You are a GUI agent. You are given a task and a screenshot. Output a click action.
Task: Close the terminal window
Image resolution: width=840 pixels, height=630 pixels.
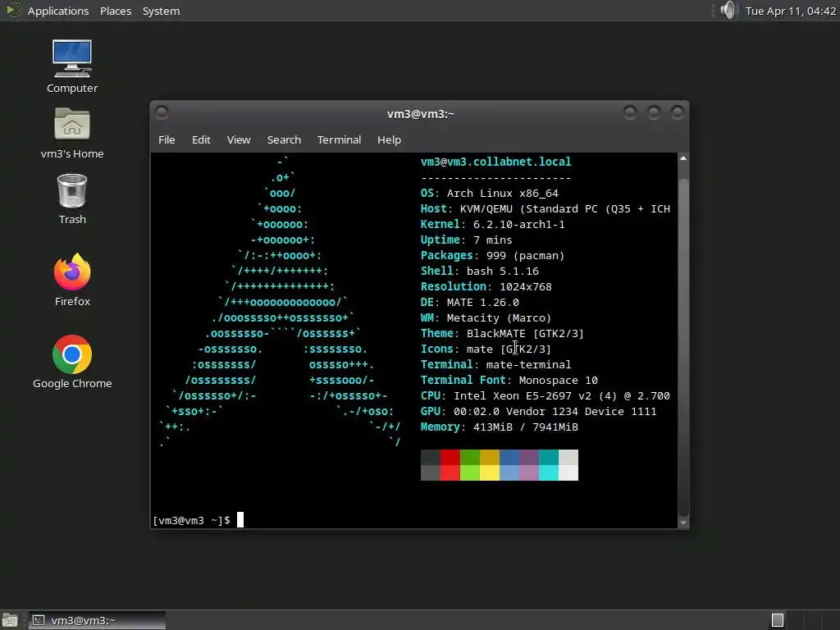pyautogui.click(x=677, y=112)
